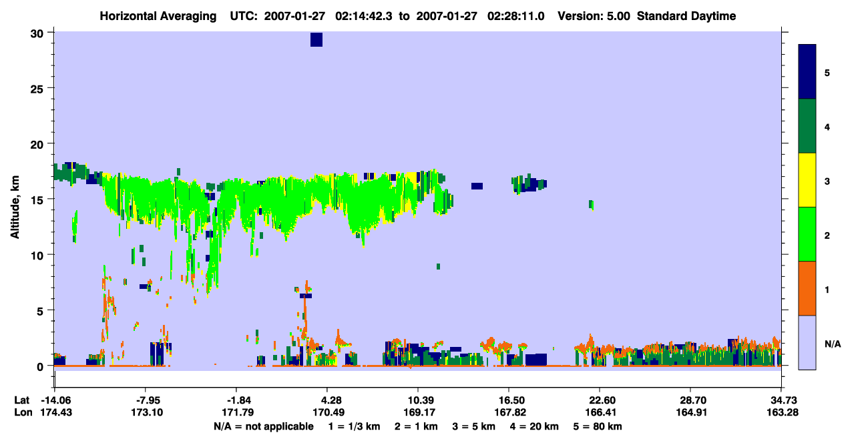868x445 pixels.
Task: Click the 'Altitude, km' axis label
Action: (x=15, y=207)
